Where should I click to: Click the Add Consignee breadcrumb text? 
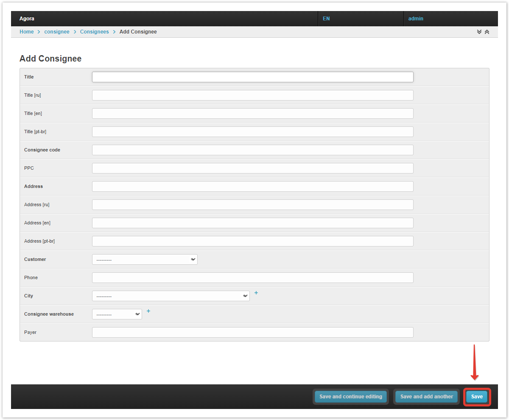tap(138, 32)
